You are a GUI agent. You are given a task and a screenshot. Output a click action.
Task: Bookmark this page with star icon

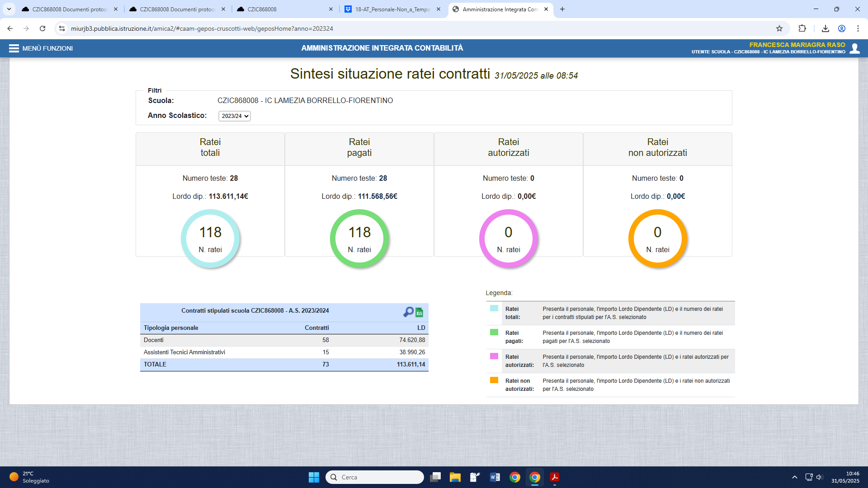(779, 28)
